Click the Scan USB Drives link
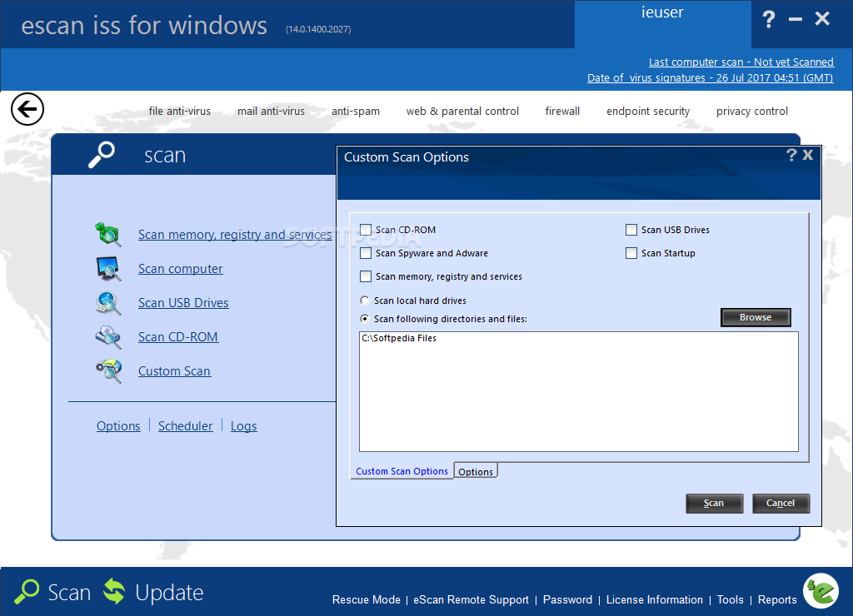The image size is (853, 616). click(x=182, y=303)
